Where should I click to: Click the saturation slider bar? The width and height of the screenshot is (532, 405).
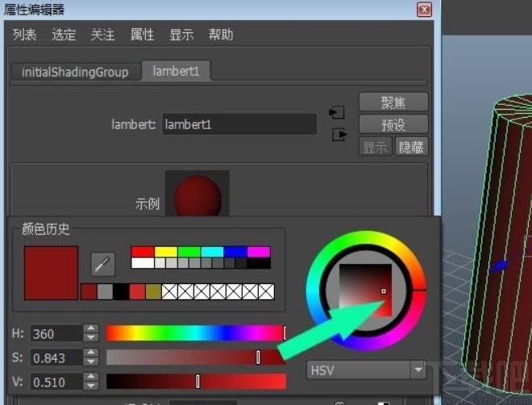coord(196,357)
